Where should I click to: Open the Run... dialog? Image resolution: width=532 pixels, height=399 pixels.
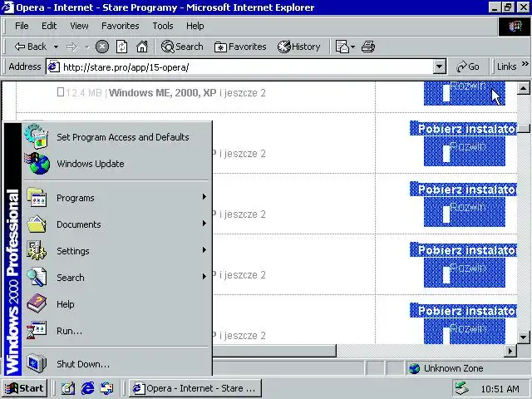tap(116, 331)
